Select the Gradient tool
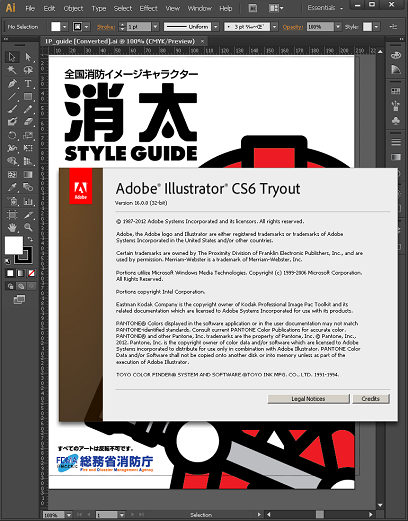 (28, 174)
